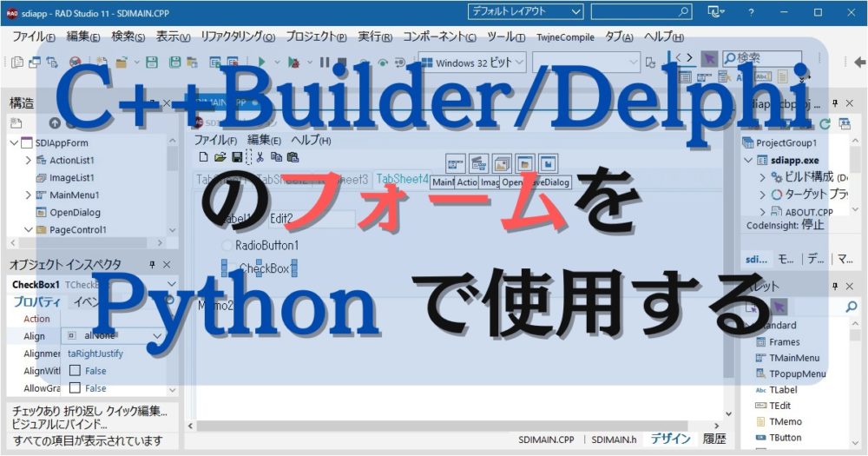The image size is (868, 456).
Task: Click the green Run button in toolbar
Action: pos(262,62)
